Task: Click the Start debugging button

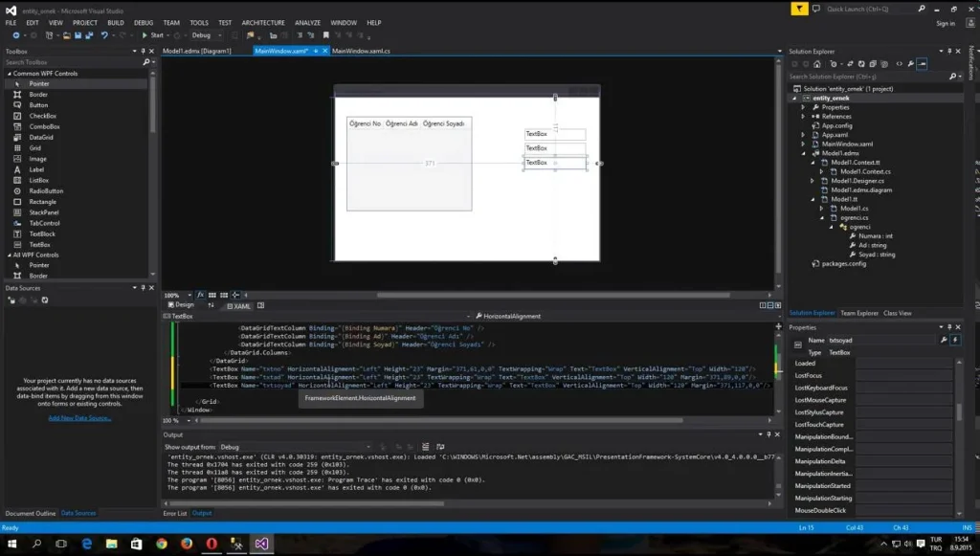Action: point(153,35)
